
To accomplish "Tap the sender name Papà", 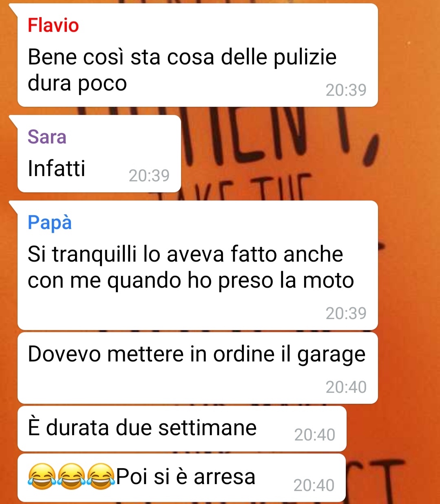I will tap(50, 223).
